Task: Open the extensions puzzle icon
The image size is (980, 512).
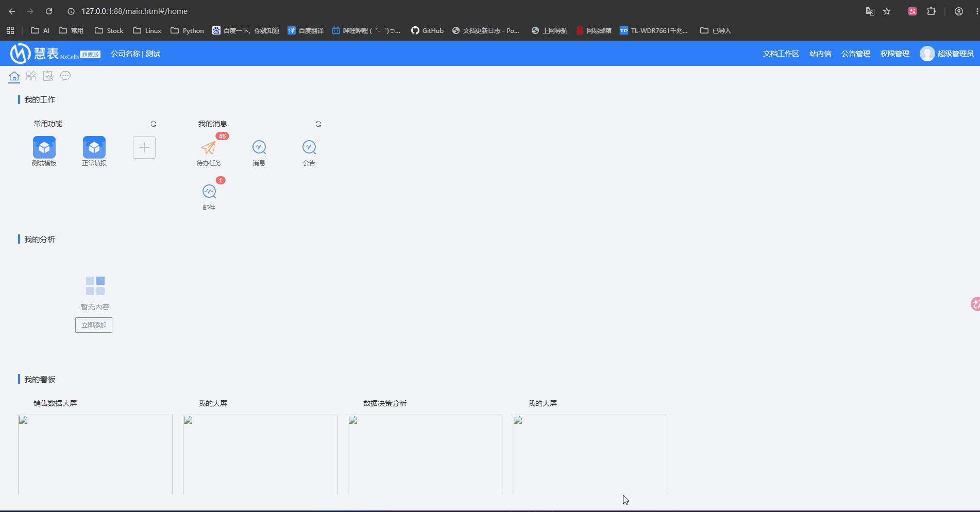Action: (931, 11)
